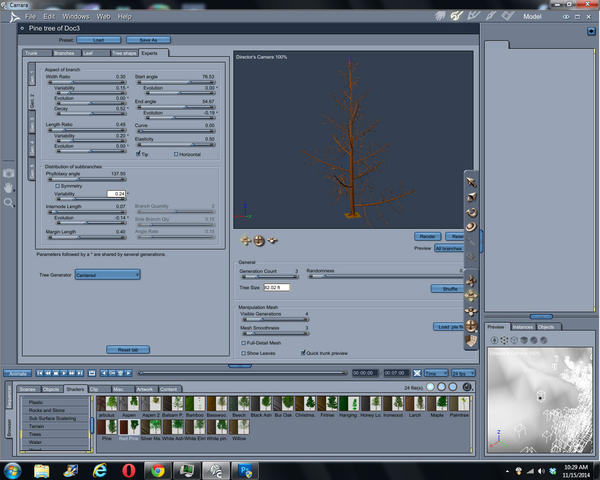Open the Tree Generator dropdown

(107, 273)
